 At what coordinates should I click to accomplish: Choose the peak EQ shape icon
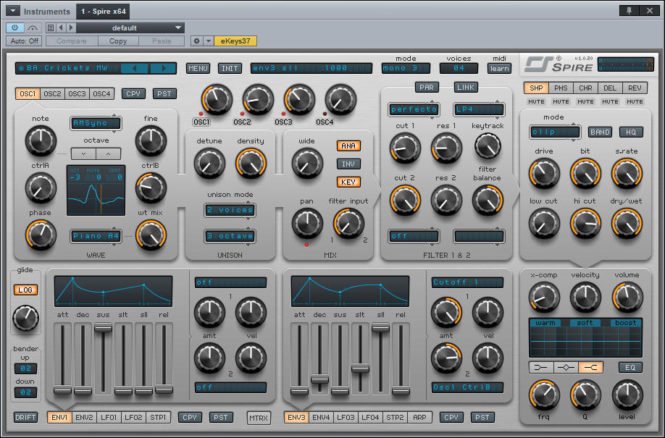click(566, 368)
